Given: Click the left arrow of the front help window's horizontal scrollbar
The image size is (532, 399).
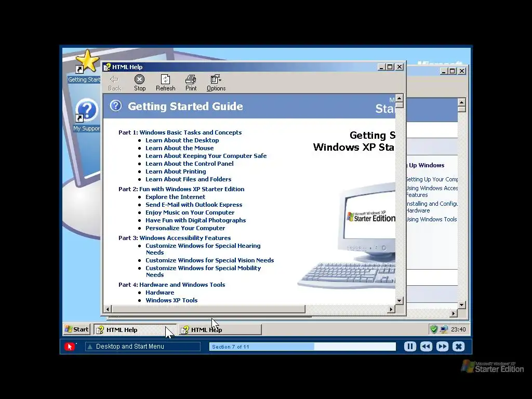Looking at the screenshot, I should tap(108, 309).
